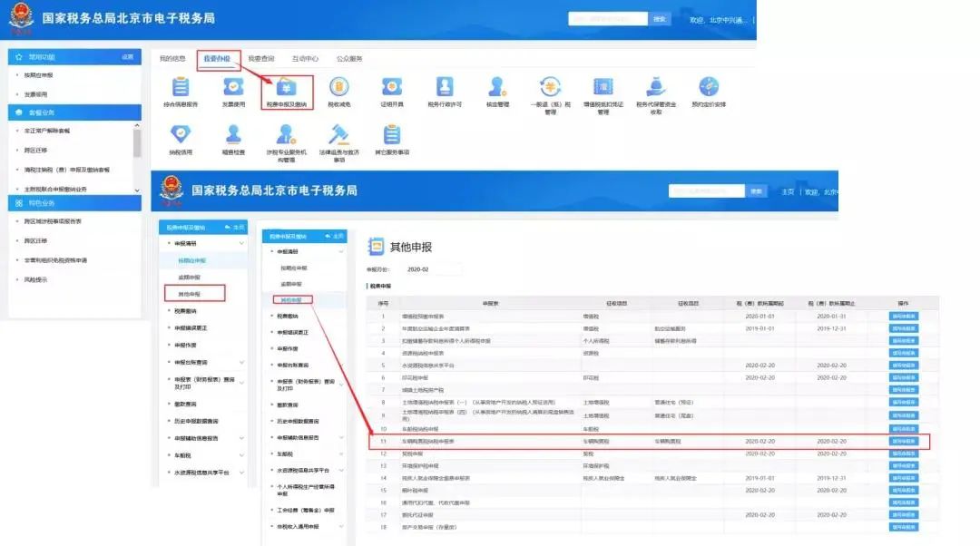Click the grid icon in 特色业务 header
This screenshot has height=546, width=980.
19,203
